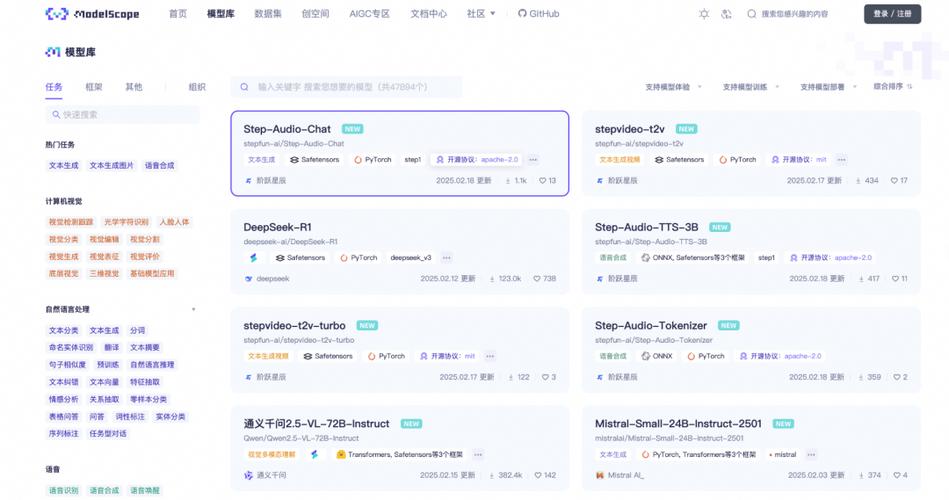Like stepvideo-t2v using heart icon
The height and width of the screenshot is (500, 949).
pos(894,180)
